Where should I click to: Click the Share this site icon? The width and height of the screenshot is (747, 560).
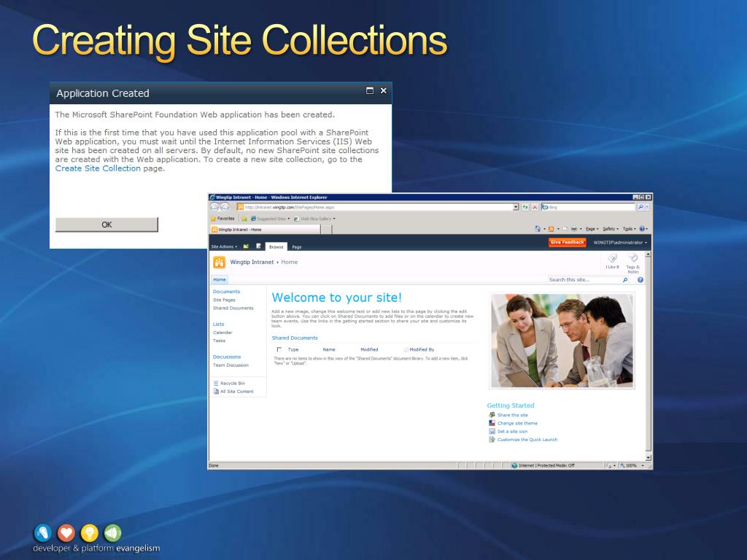[492, 415]
